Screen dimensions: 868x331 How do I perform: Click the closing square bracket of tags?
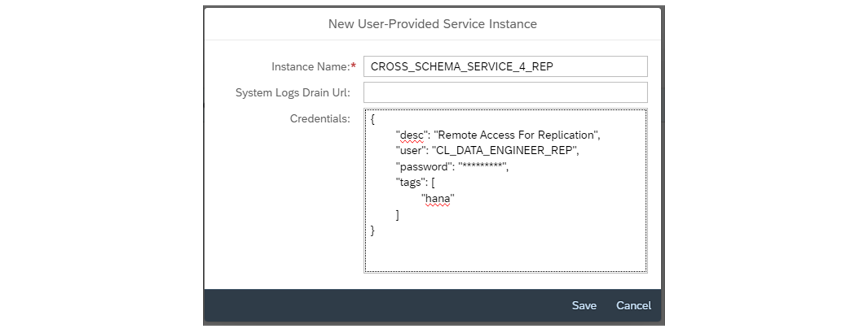(x=398, y=215)
